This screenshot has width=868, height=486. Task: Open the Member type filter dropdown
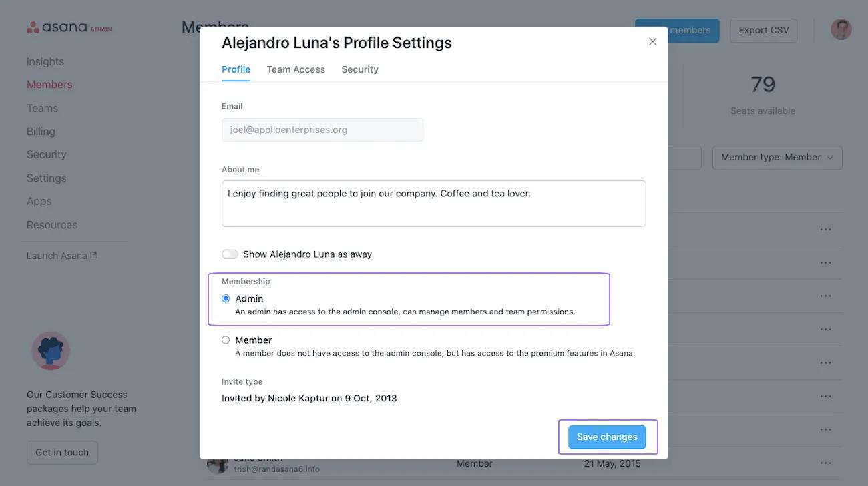[777, 157]
